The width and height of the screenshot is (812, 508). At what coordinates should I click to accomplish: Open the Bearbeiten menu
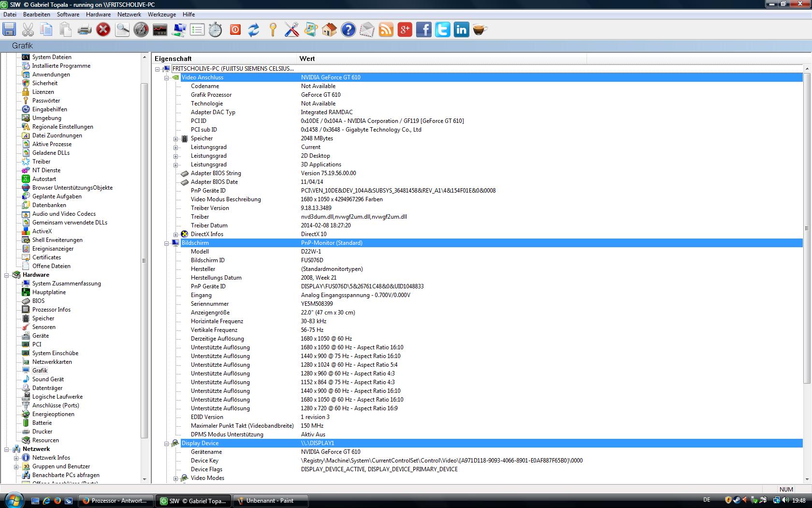[x=37, y=15]
